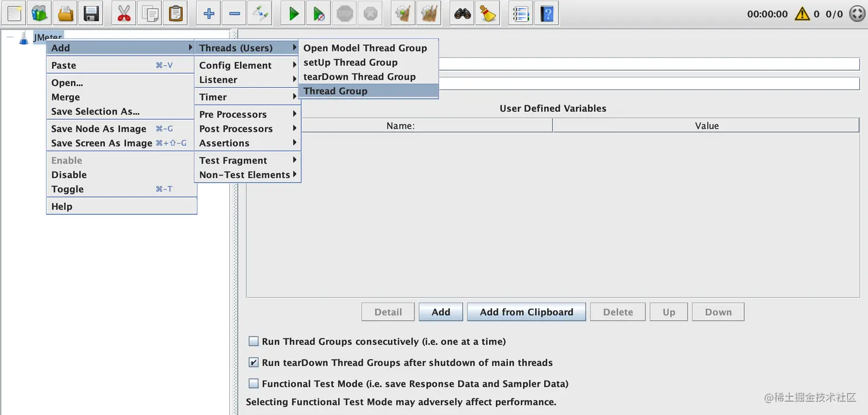Open the Templates toolbar icon

[40, 13]
